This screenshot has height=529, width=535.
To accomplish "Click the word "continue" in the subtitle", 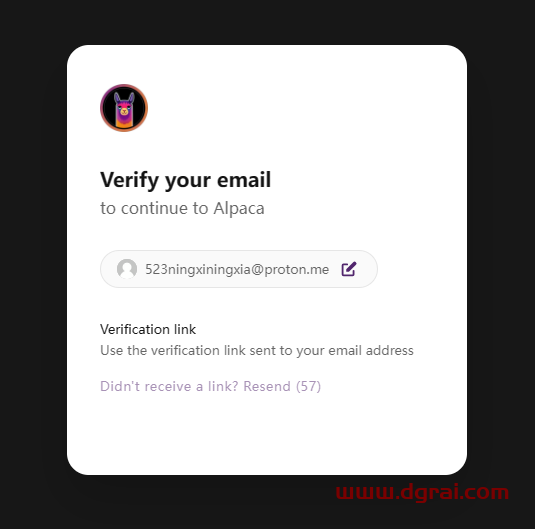I will [x=155, y=208].
